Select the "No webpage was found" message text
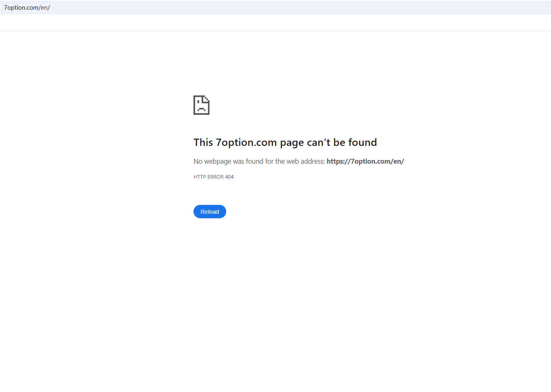The width and height of the screenshot is (551, 392). click(x=299, y=161)
